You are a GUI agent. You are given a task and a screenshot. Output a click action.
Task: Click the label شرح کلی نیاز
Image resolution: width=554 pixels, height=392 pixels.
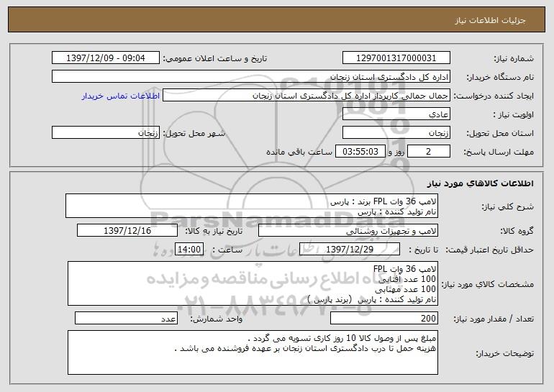508,206
